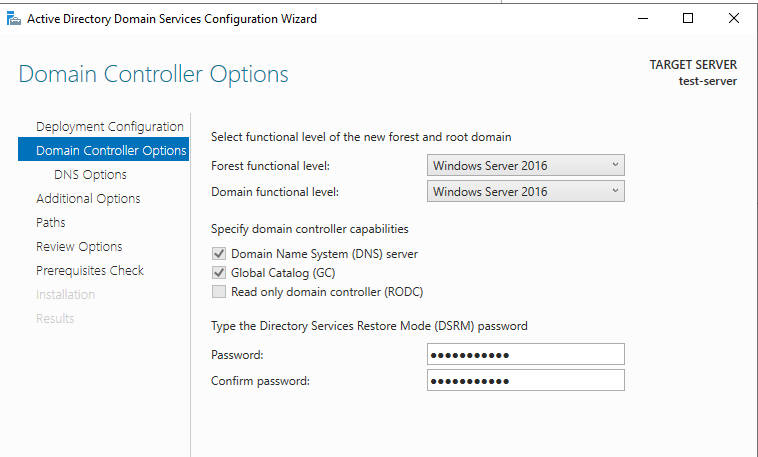Viewport: 758px width, 457px height.
Task: Expand Domain functional level dropdown
Action: 525,192
